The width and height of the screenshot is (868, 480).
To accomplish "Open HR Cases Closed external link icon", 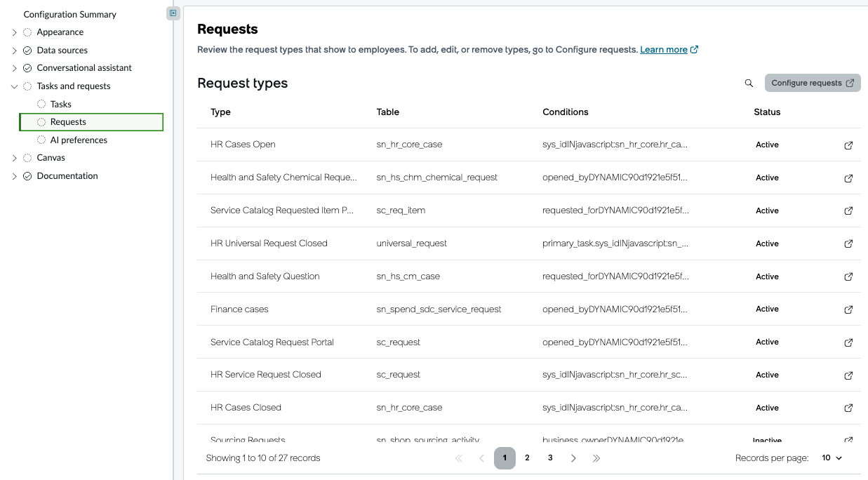I will tap(848, 408).
